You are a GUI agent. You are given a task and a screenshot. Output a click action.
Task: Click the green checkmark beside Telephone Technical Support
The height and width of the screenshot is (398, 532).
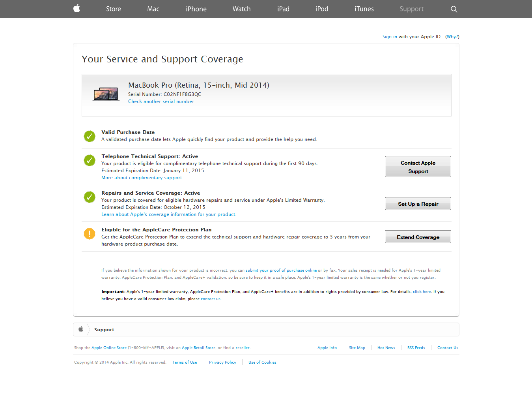90,160
